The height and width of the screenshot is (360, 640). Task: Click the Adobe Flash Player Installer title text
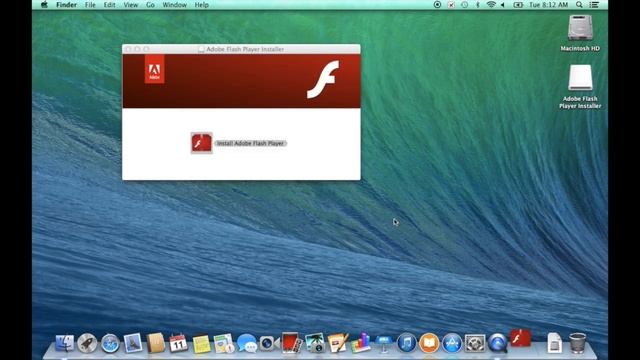click(x=245, y=49)
